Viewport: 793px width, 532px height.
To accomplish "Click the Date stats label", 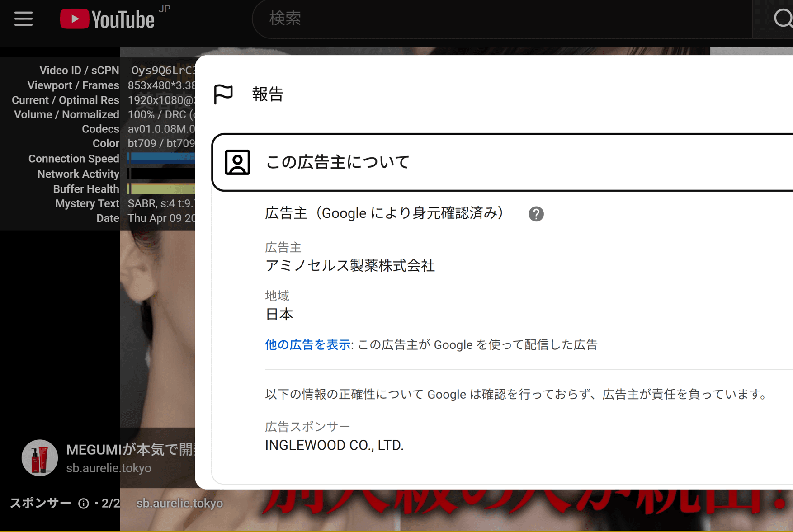I will coord(108,218).
